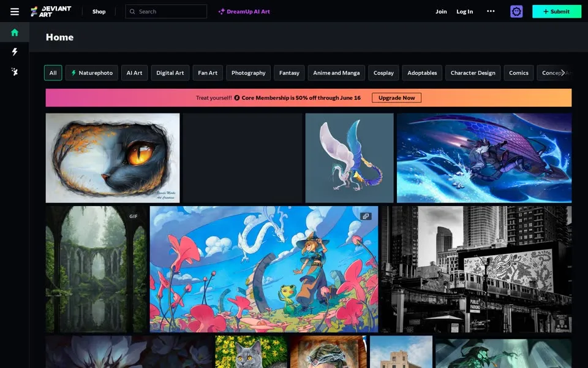The width and height of the screenshot is (588, 368).
Task: Select the Fantasy category tab
Action: (x=289, y=73)
